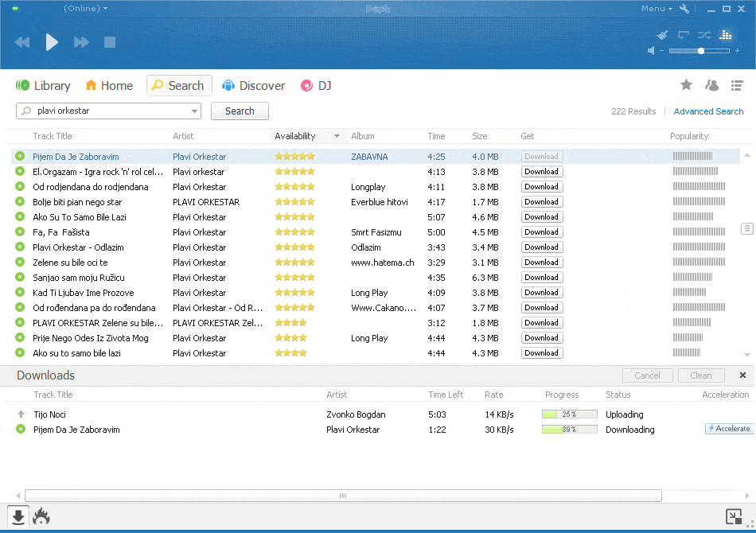Screen dimensions: 756x533
Task: Click the horizontal scrollbar in Downloads
Action: 343,496
